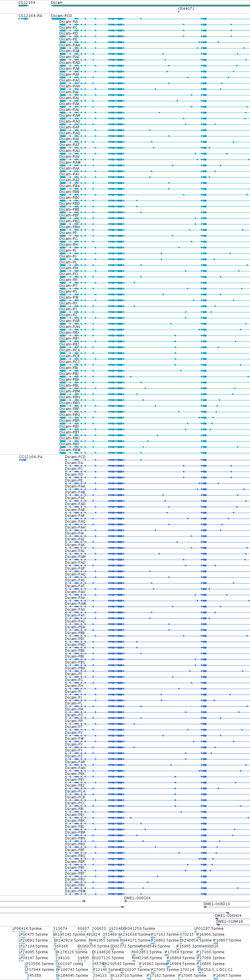Select transcript Dscam-RAD
250x980 pixels.
click(70, 63)
